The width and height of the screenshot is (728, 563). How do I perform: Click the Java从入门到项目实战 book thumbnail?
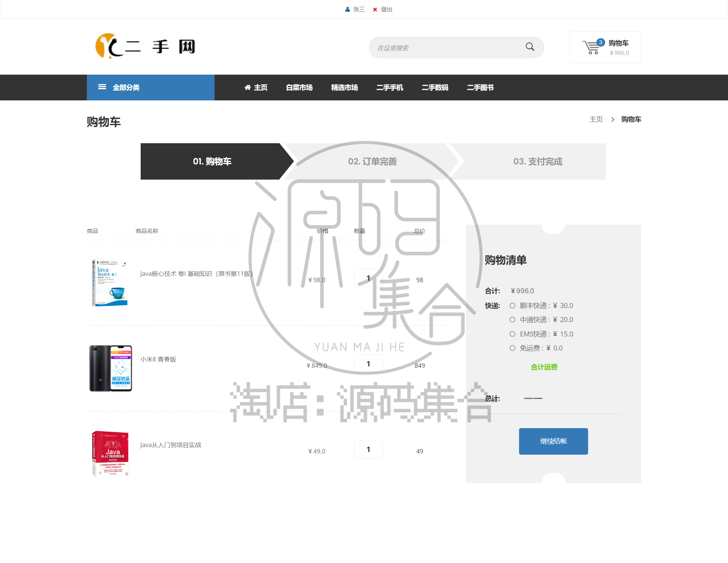coord(110,454)
